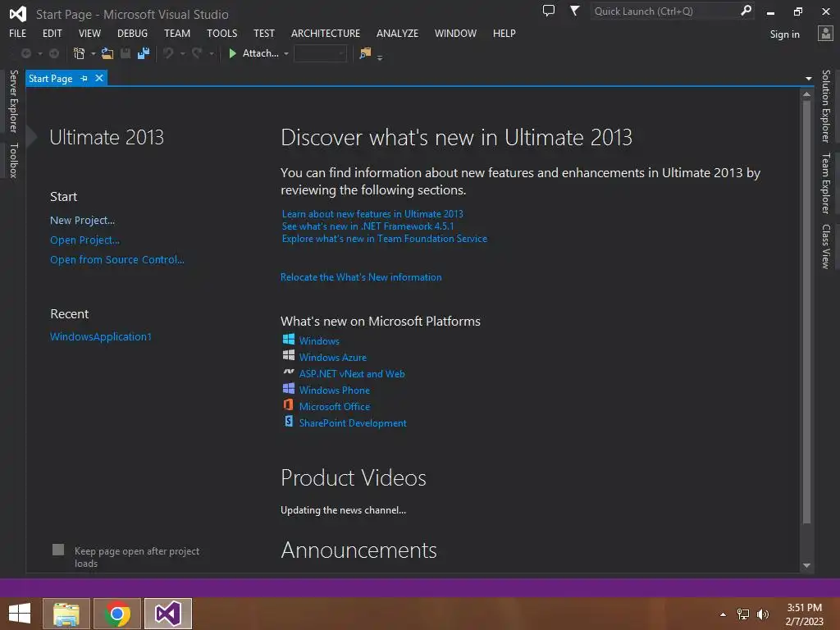Expand the navigate backward history dropdown
Viewport: 840px width, 630px height.
tap(40, 53)
